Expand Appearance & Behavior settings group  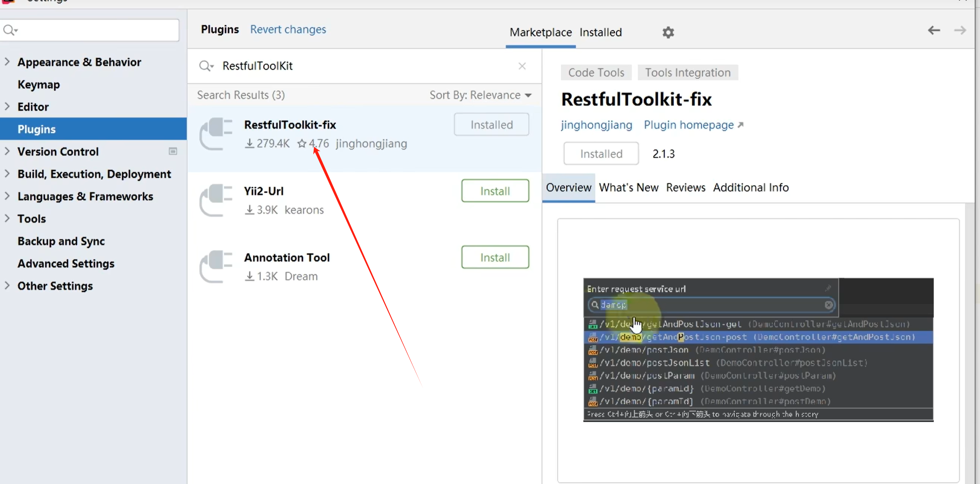7,62
